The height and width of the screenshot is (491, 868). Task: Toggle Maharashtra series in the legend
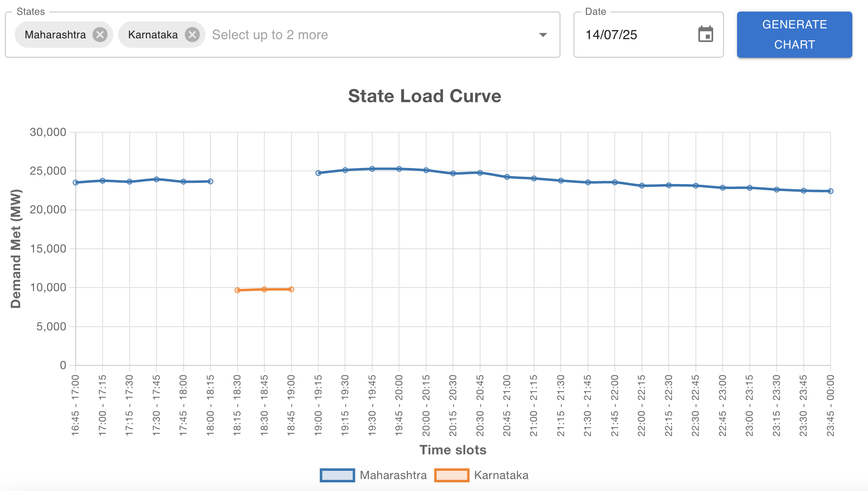(393, 475)
